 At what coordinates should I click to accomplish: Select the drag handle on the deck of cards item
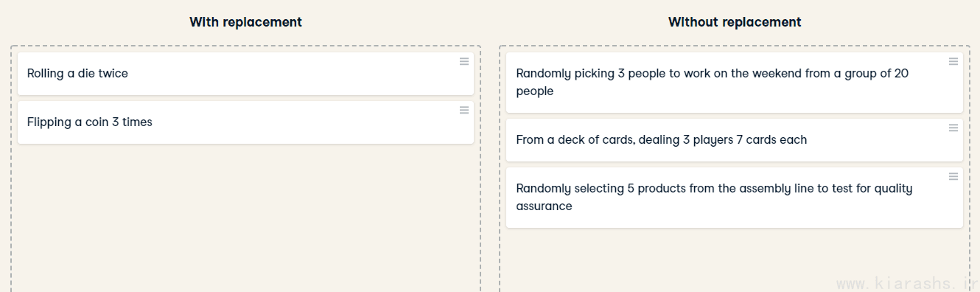(x=953, y=128)
